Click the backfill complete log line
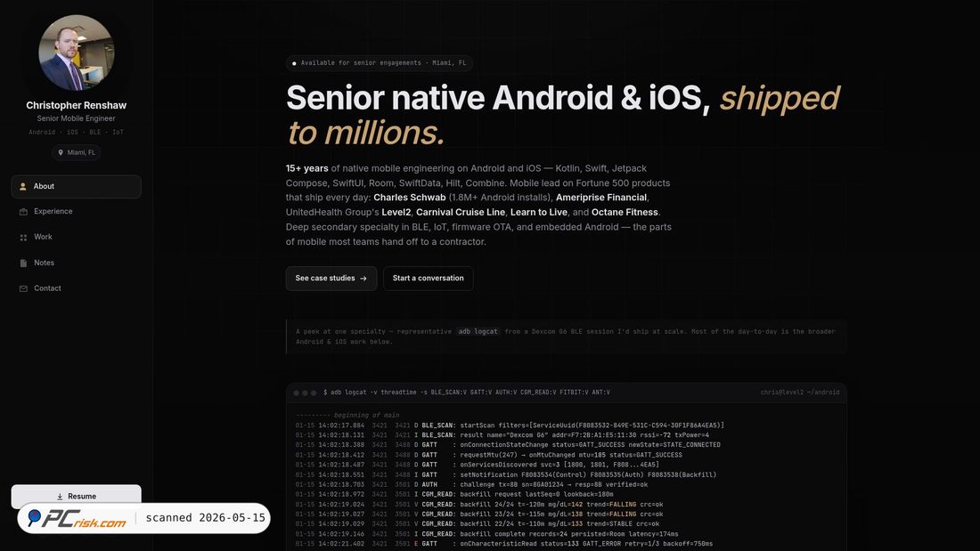This screenshot has width=980, height=551. [486, 534]
